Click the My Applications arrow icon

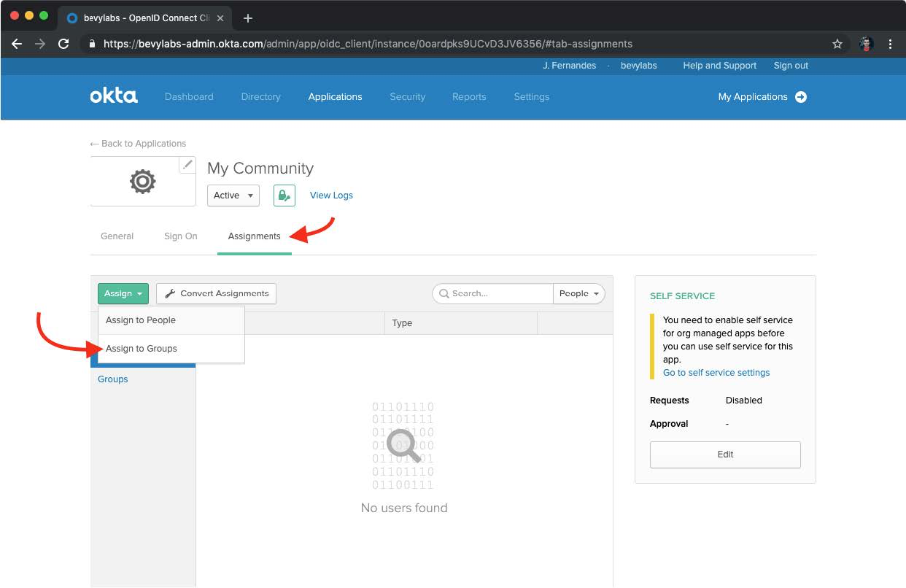(801, 97)
